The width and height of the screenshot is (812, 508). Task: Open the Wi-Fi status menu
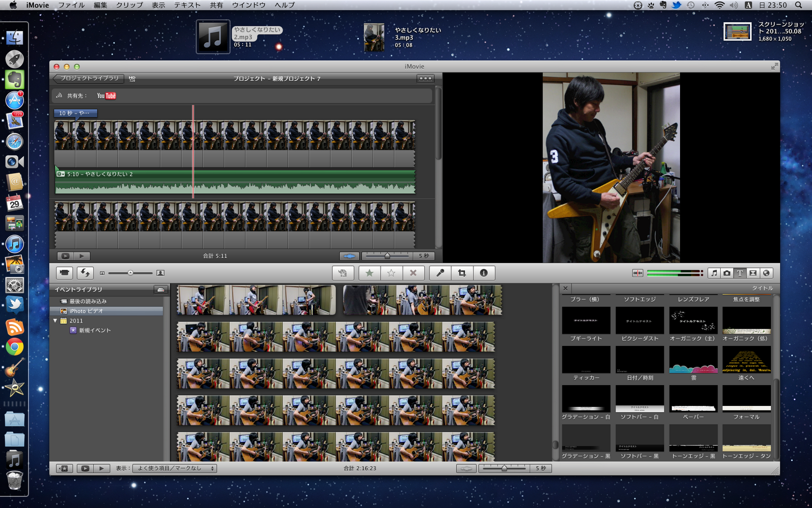[719, 5]
